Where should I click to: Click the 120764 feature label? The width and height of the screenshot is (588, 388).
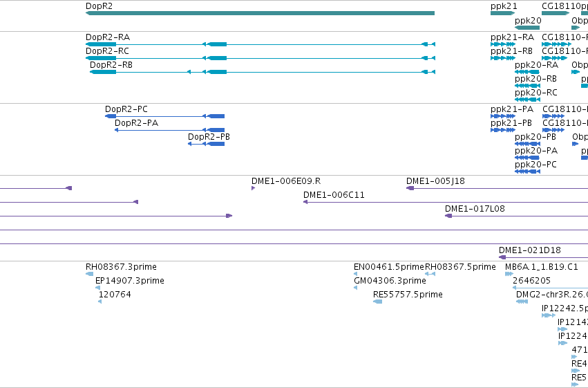pos(115,295)
